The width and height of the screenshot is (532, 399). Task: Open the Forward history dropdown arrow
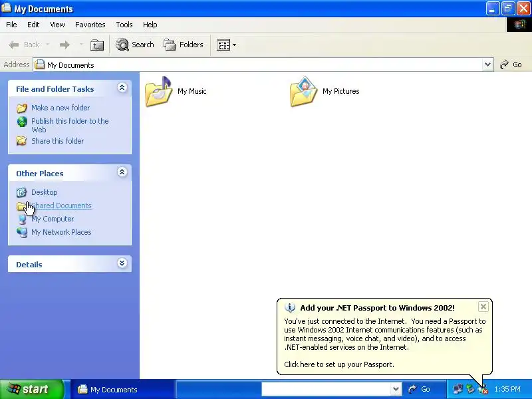click(x=80, y=45)
